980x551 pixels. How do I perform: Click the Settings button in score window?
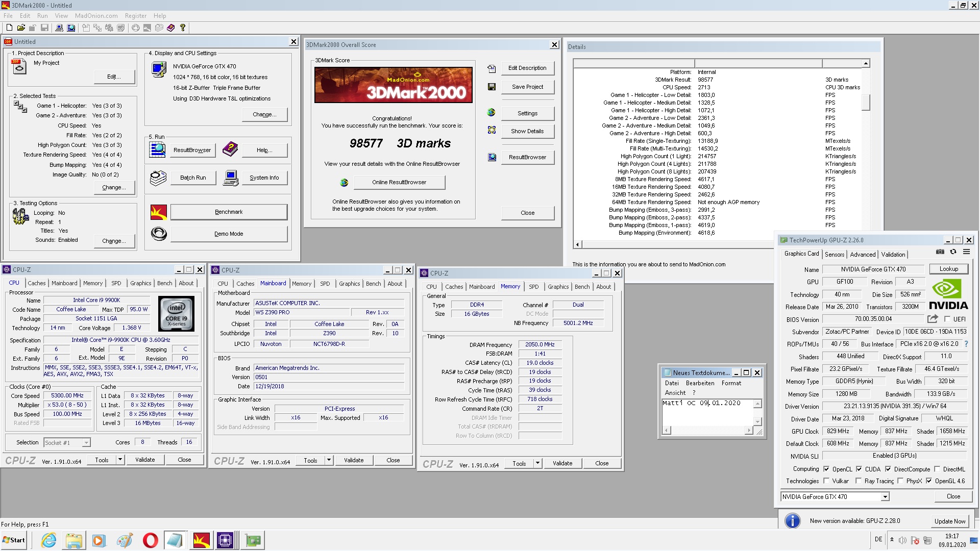click(x=527, y=113)
